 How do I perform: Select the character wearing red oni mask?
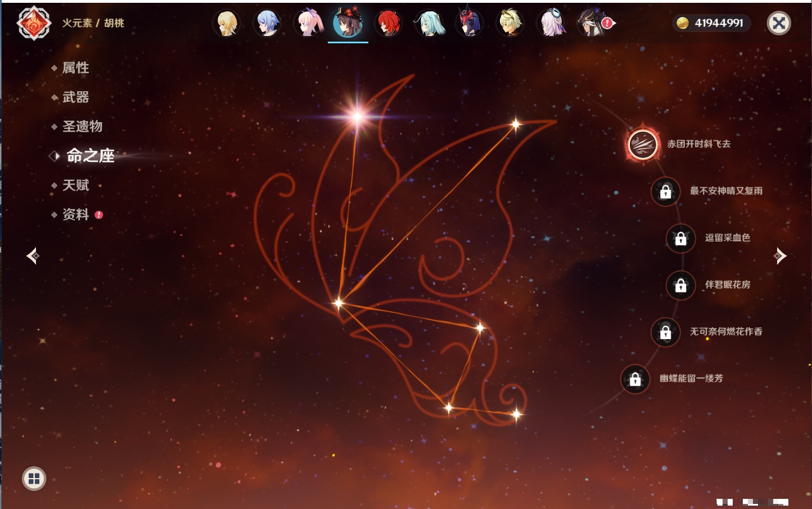coord(470,24)
